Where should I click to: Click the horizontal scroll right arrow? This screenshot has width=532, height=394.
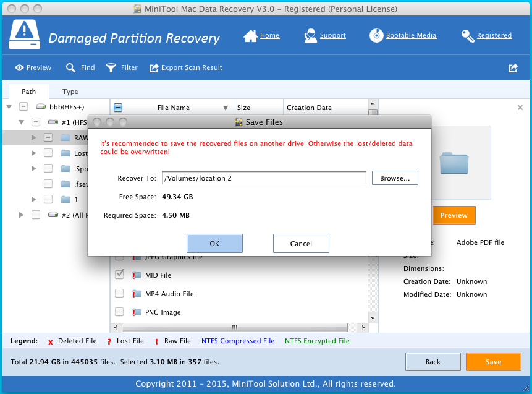click(363, 327)
